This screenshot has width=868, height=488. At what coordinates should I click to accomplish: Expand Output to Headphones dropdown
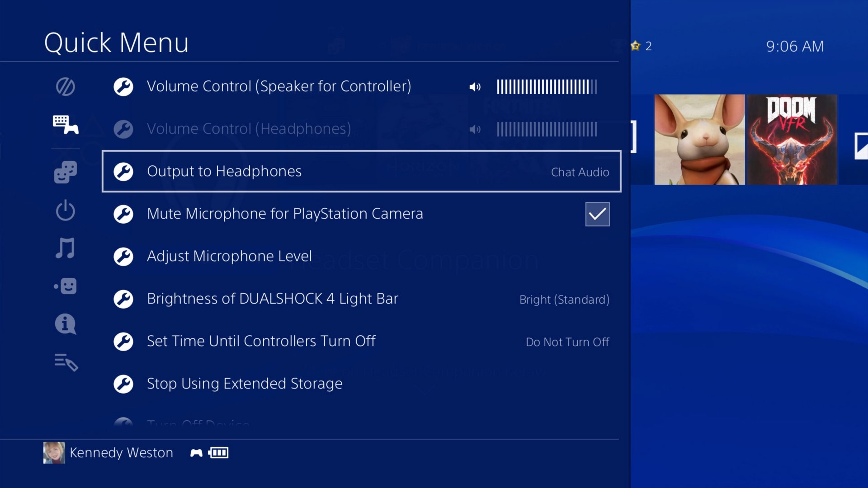coord(579,172)
